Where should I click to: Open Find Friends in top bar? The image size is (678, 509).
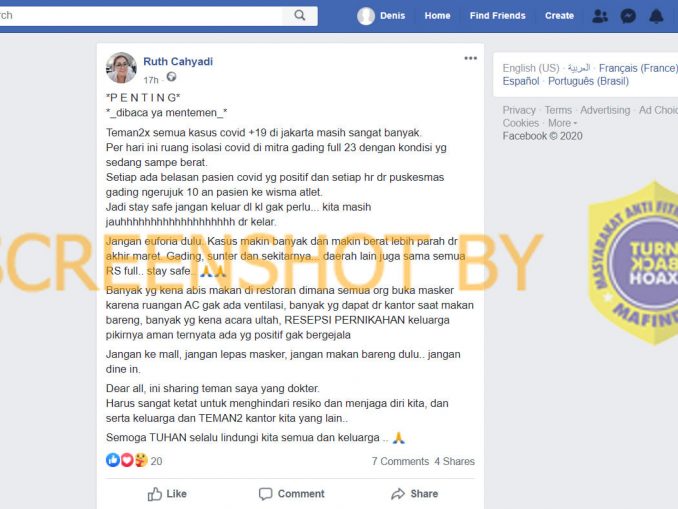click(x=497, y=16)
